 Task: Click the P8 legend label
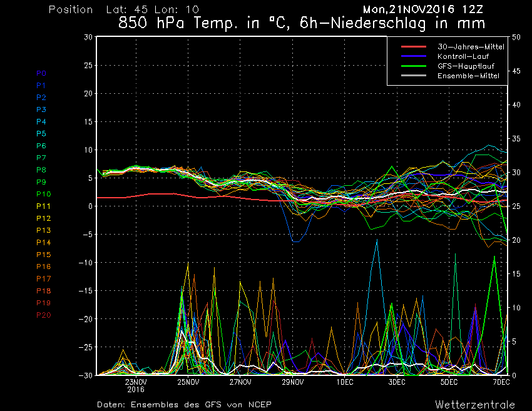point(41,170)
